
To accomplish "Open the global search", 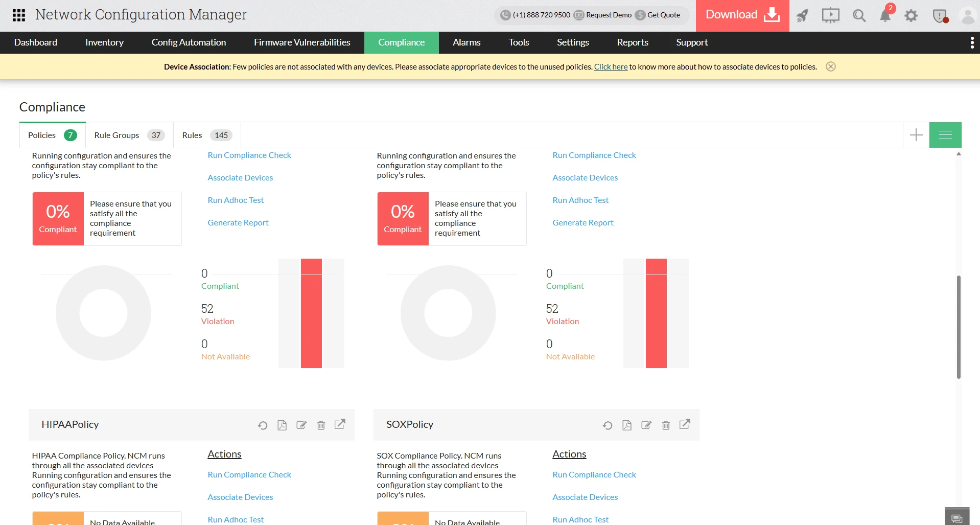I will pyautogui.click(x=859, y=15).
